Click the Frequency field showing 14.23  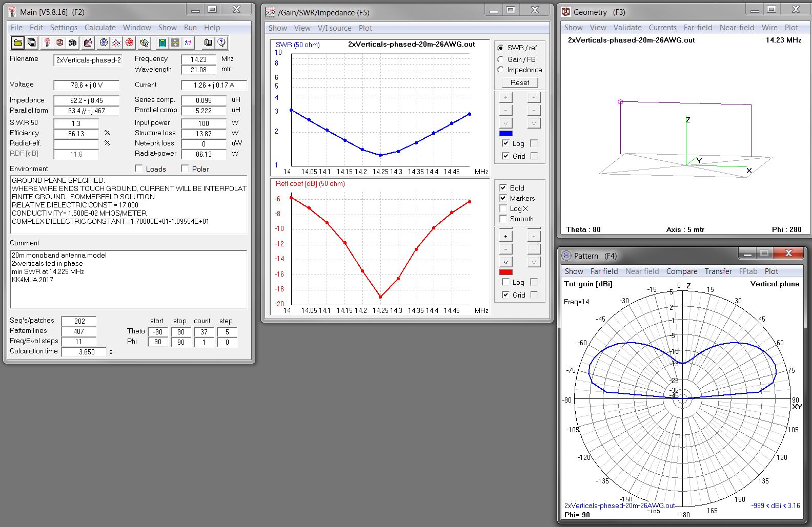click(x=198, y=59)
